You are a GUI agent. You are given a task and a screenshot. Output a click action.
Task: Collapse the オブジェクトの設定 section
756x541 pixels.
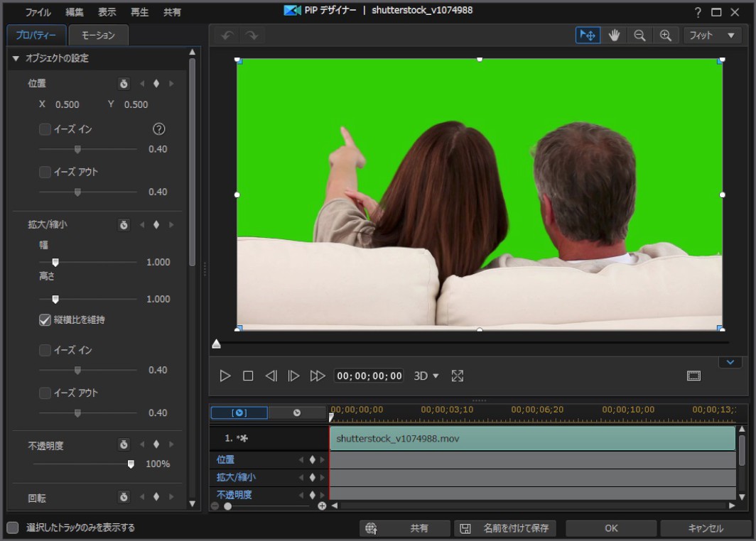click(16, 58)
